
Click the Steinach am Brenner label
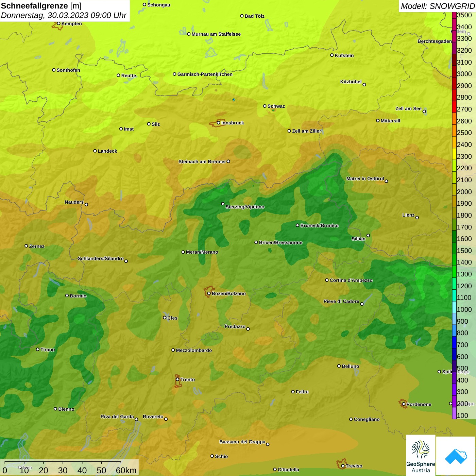pyautogui.click(x=202, y=161)
